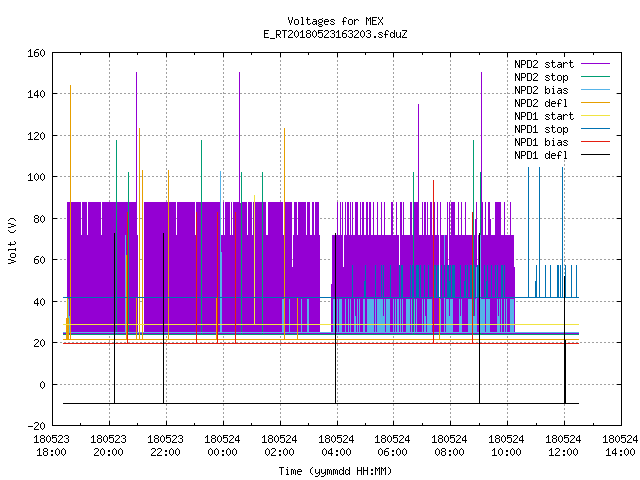Viewport: 640px width, 480px height.
Task: Click the file name E_RT20180523163203.sfduZ subtitle
Action: click(x=335, y=34)
